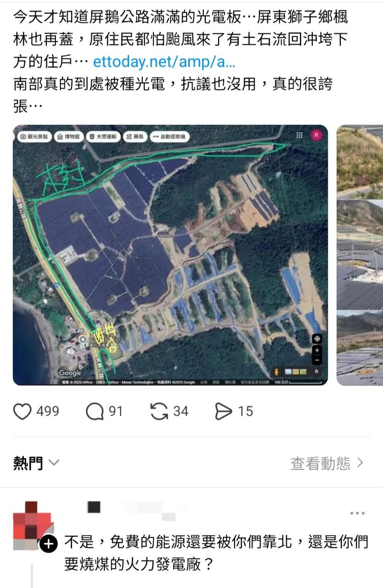Open 查看動態 activity view
The height and width of the screenshot is (588, 383).
pos(327,463)
